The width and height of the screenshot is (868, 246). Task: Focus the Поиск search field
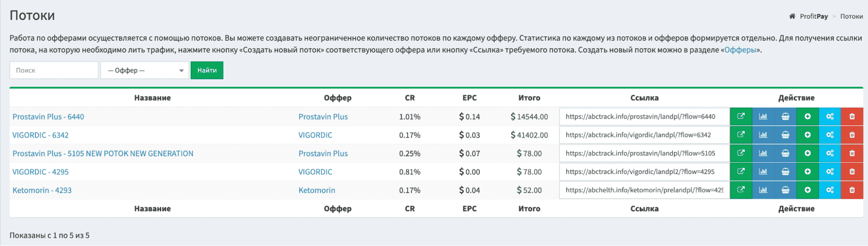54,70
